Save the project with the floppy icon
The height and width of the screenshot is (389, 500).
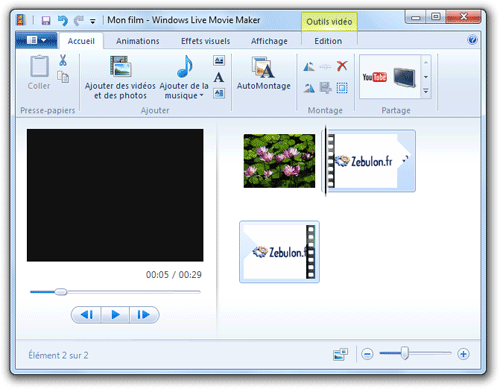click(x=46, y=21)
